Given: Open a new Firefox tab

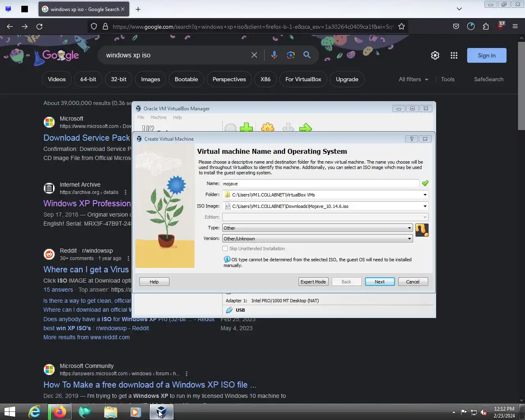Looking at the screenshot, I should tap(138, 9).
